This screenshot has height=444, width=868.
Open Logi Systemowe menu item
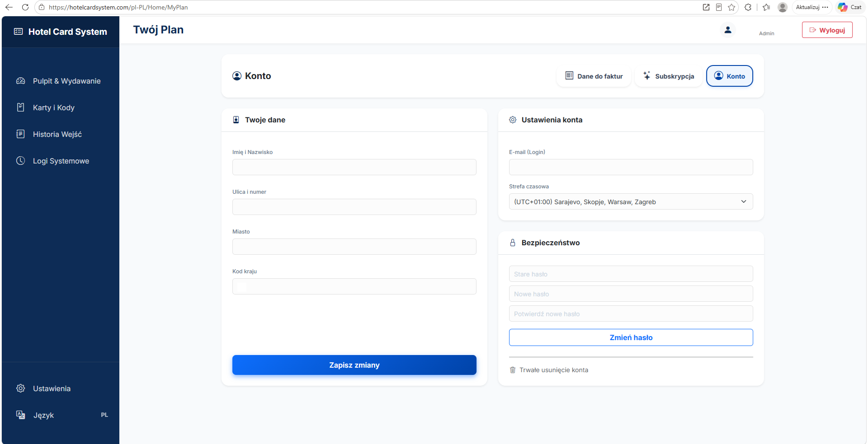coord(61,161)
